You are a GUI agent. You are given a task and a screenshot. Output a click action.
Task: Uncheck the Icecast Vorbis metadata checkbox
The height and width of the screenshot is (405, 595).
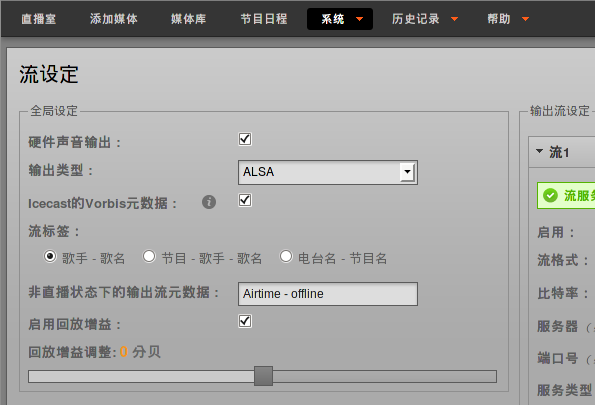(245, 200)
